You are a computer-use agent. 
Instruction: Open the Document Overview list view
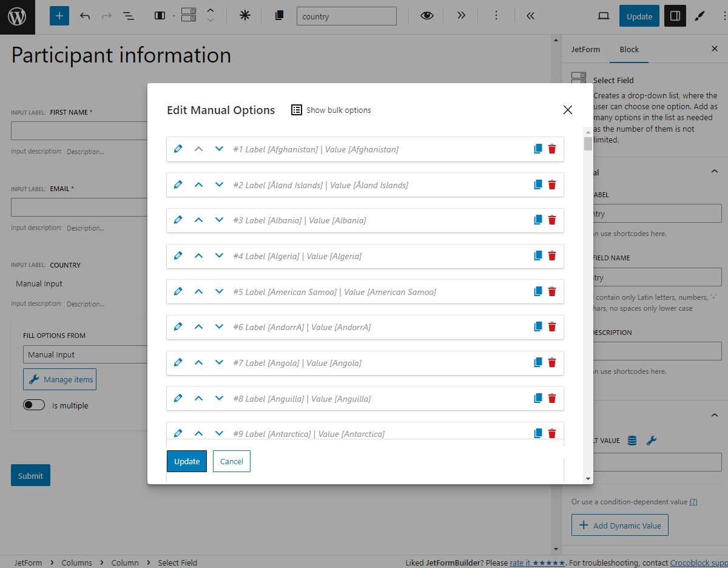click(129, 16)
